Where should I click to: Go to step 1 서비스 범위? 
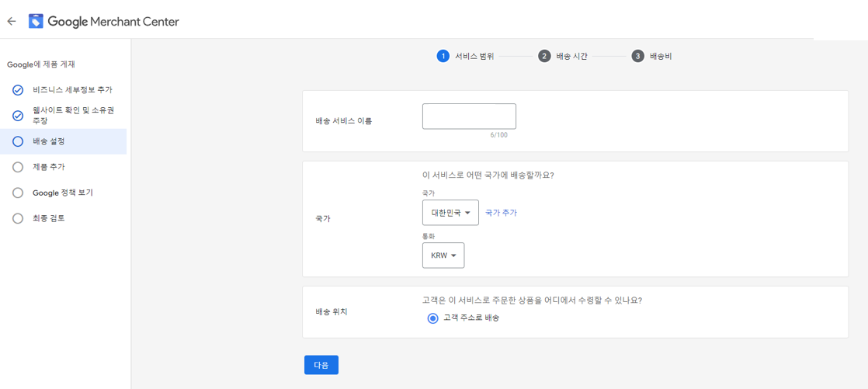coord(466,56)
